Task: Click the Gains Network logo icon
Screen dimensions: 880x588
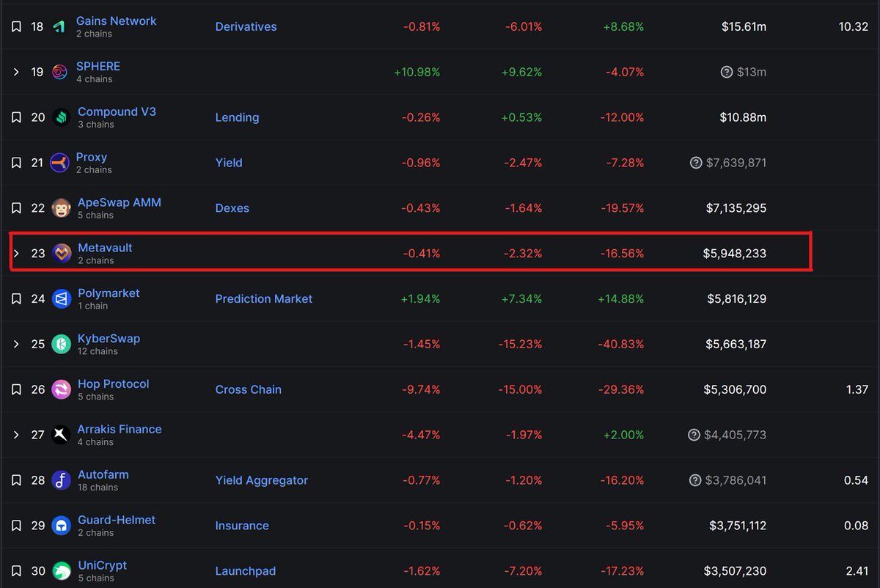Action: 60,26
